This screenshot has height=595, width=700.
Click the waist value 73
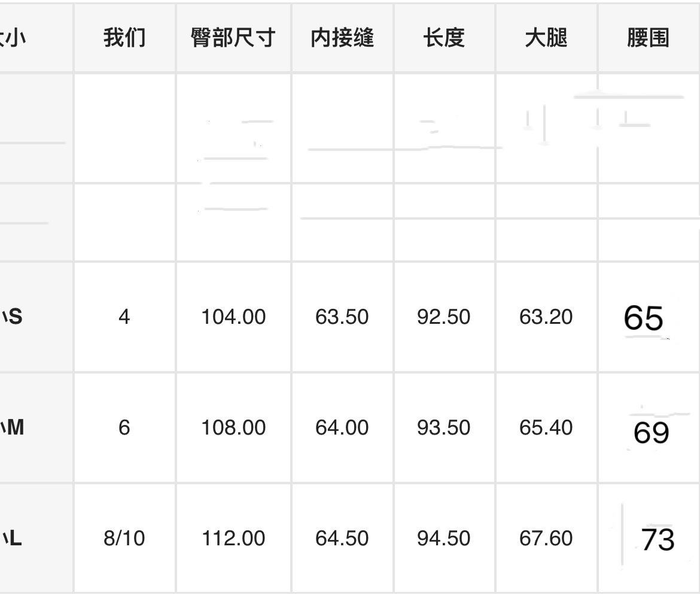coord(658,539)
